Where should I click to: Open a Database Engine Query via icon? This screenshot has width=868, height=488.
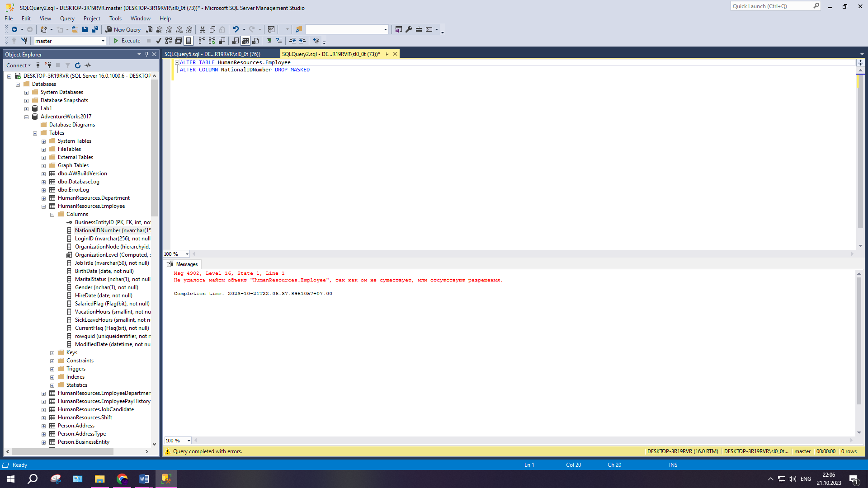(x=149, y=29)
